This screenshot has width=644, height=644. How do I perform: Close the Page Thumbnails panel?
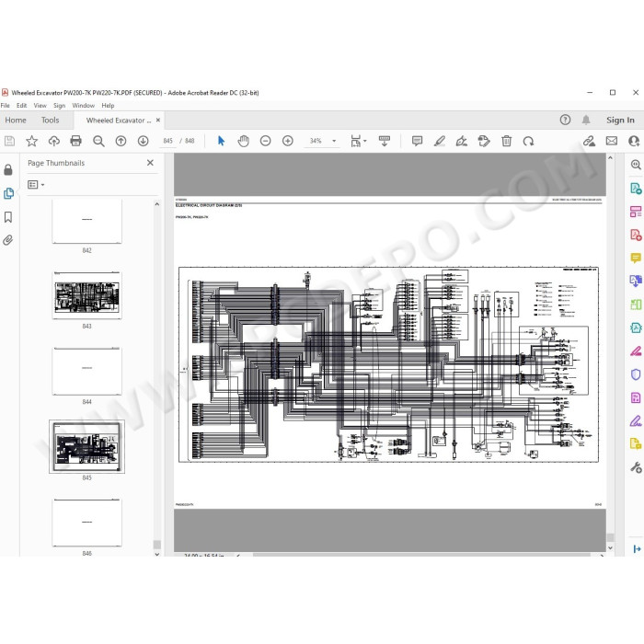point(150,163)
